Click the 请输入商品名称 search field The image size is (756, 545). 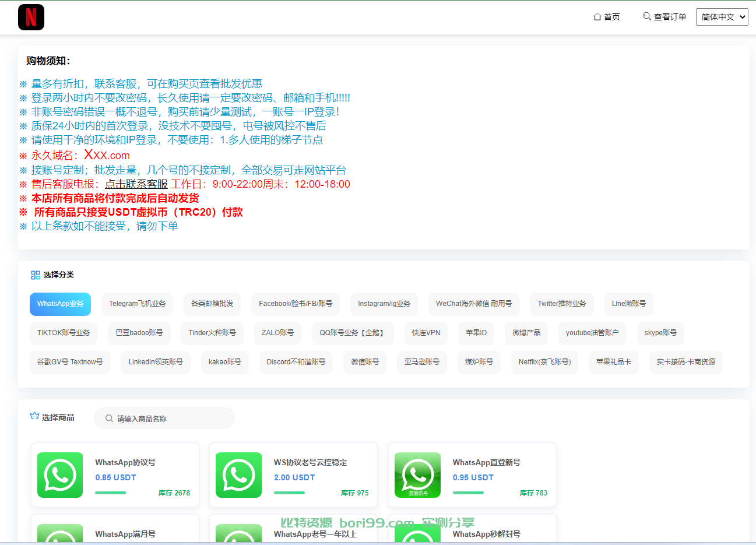[164, 418]
